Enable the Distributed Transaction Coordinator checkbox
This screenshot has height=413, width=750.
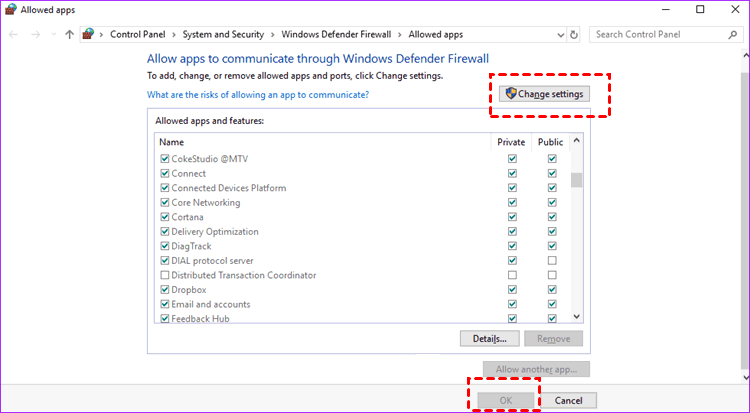coord(165,275)
